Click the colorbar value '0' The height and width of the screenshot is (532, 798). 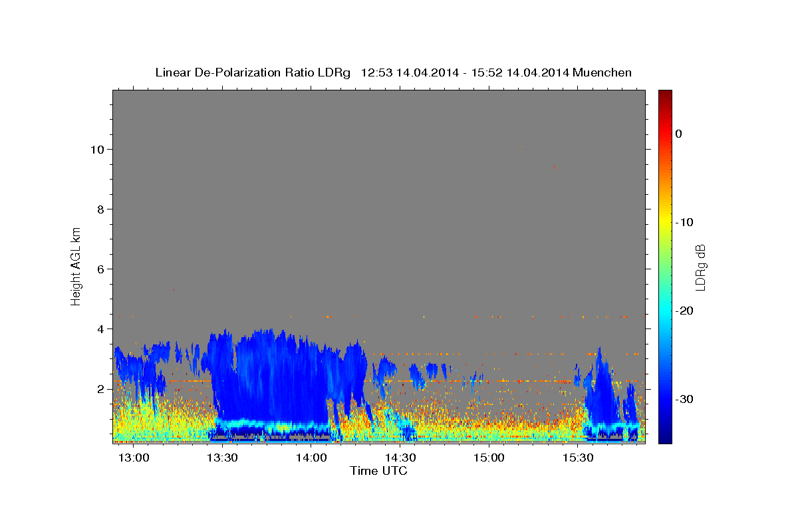click(679, 134)
